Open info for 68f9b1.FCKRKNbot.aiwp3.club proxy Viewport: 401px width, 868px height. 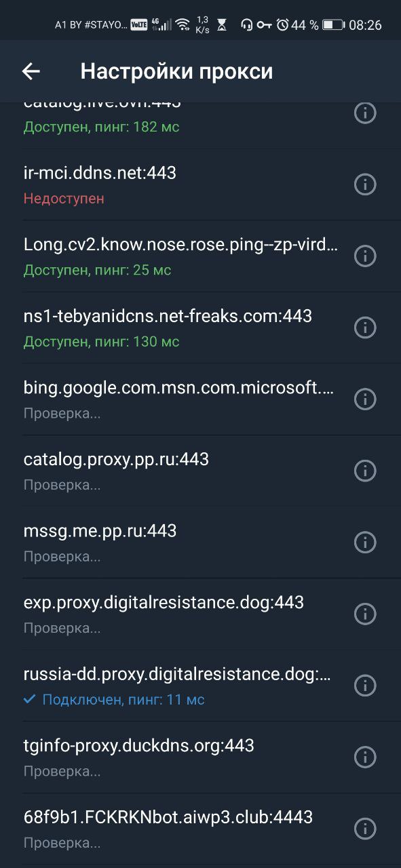coord(365,829)
